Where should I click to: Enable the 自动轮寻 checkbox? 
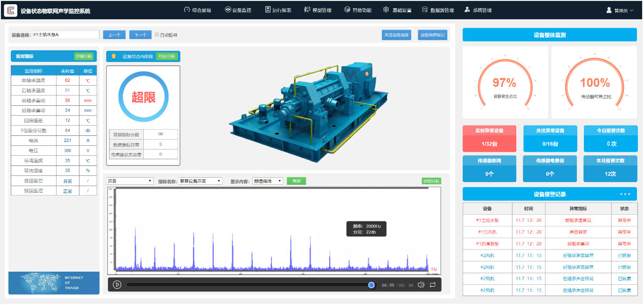(157, 34)
